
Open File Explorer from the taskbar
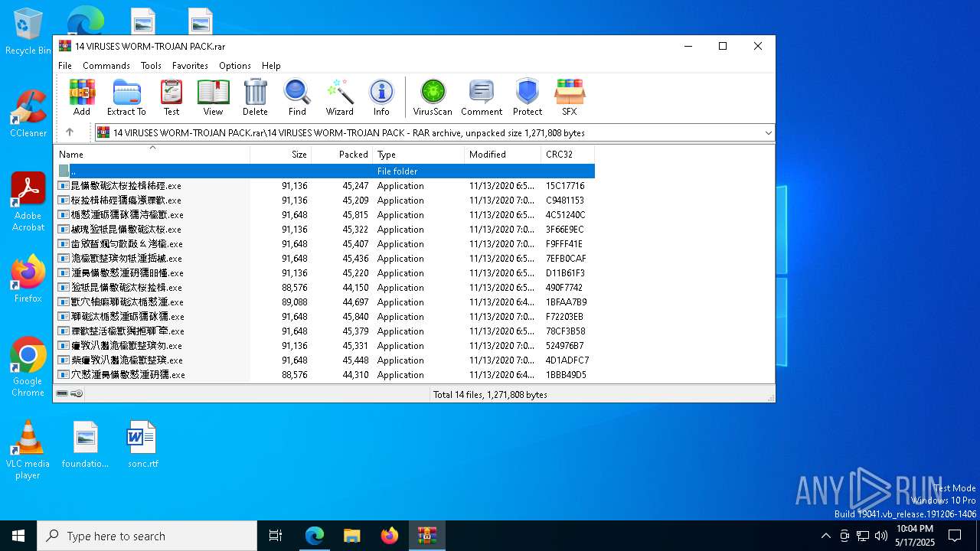pos(352,536)
